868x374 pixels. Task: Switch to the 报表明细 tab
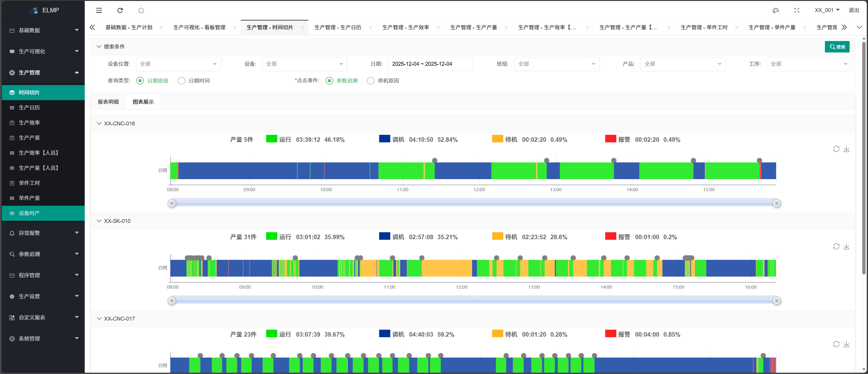click(x=108, y=102)
